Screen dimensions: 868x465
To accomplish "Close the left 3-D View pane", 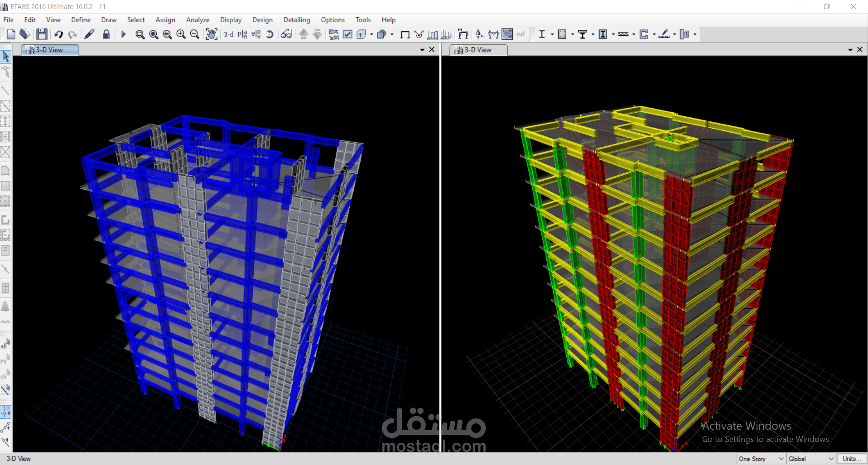I will coord(432,49).
